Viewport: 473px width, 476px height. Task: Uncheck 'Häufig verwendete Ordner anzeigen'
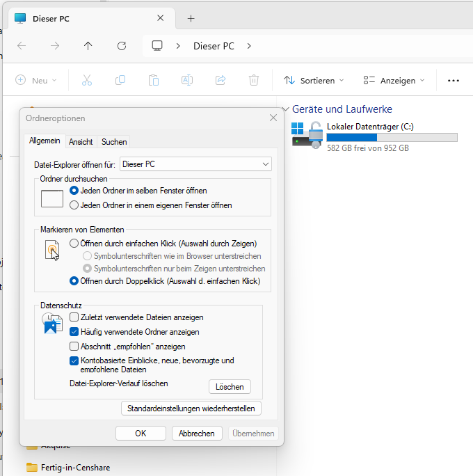click(74, 332)
